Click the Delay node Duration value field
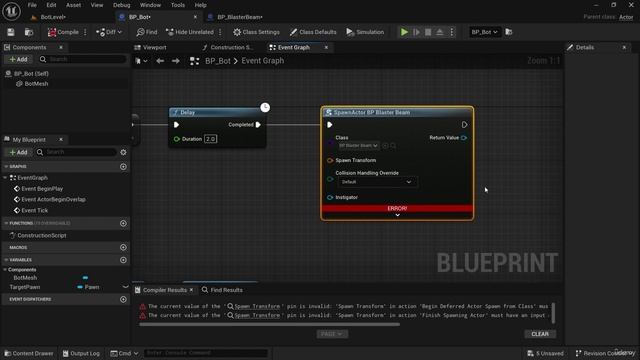This screenshot has width=640, height=360. click(210, 139)
